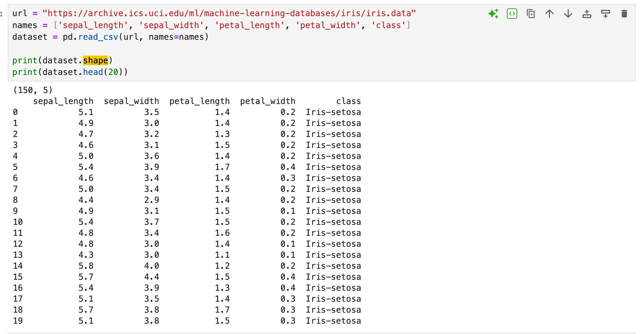Viewport: 644px width, 334px height.
Task: Move the cell down
Action: (x=568, y=14)
